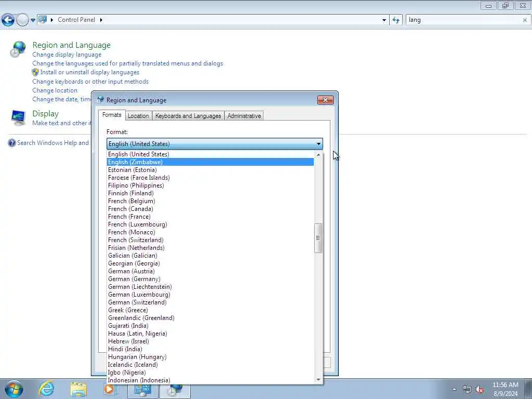Select 'English (Zimbabwe)' format
The height and width of the screenshot is (399, 532).
click(210, 162)
